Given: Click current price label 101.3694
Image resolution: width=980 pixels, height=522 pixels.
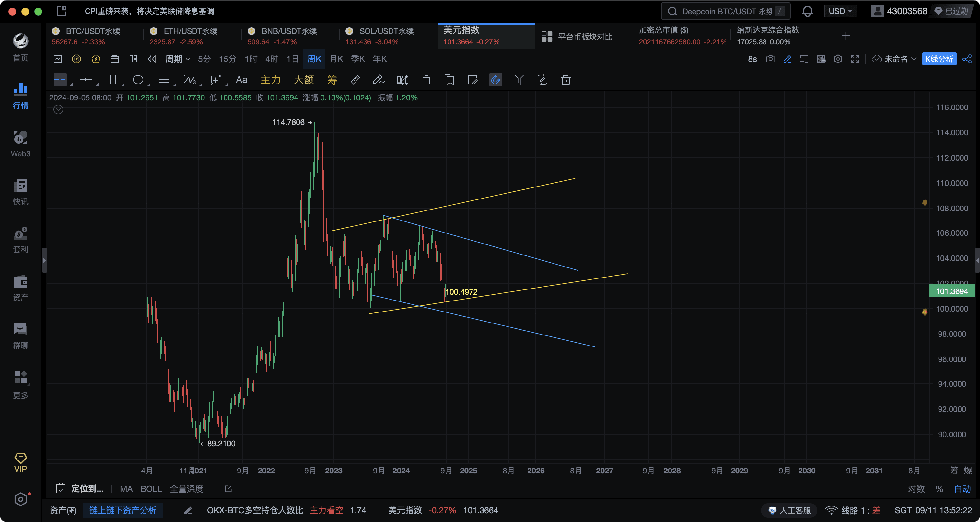Looking at the screenshot, I should click(x=952, y=291).
